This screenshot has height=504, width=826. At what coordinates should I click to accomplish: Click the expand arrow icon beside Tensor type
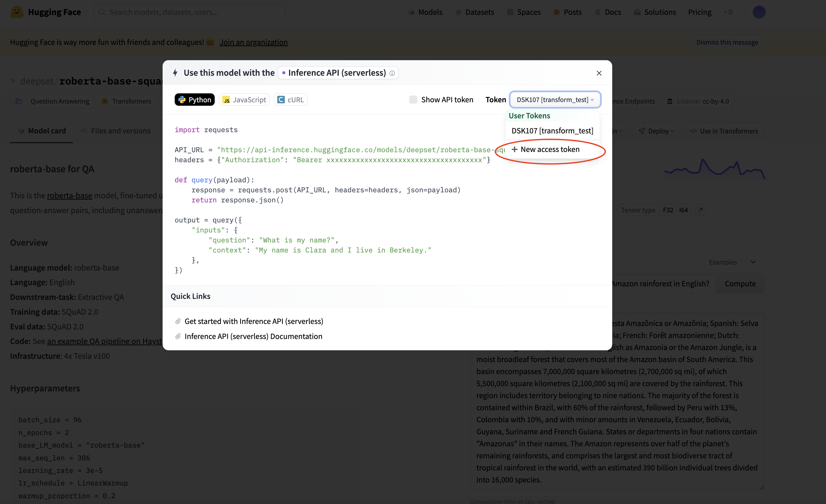(x=700, y=210)
